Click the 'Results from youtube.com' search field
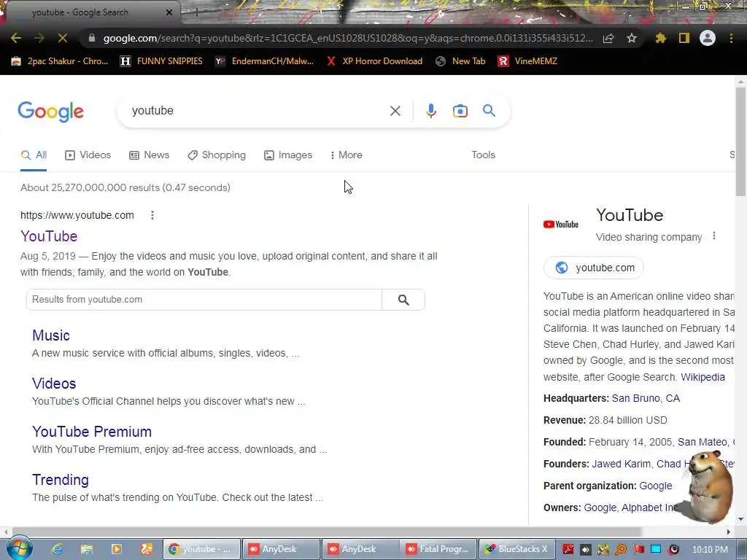The width and height of the screenshot is (747, 560). coord(204,300)
